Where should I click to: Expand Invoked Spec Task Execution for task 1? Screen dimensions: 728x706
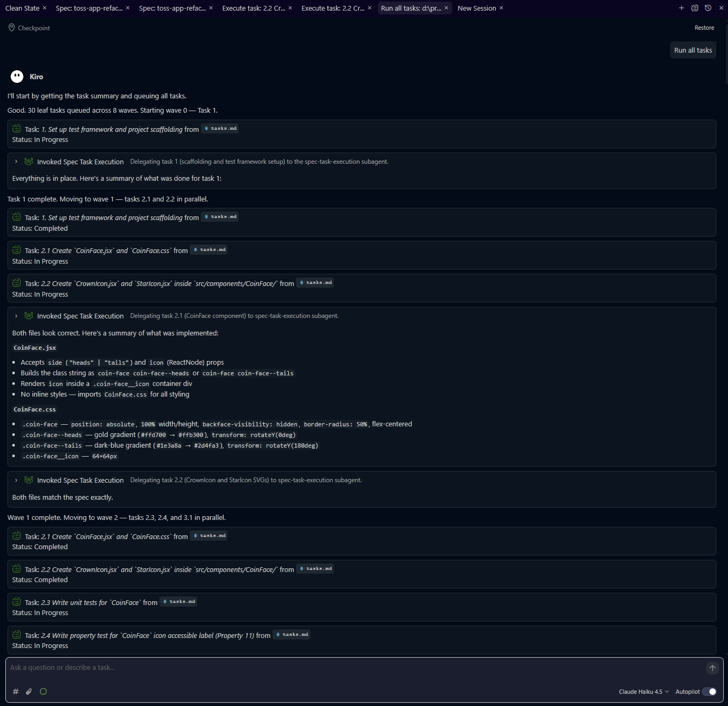(x=16, y=162)
